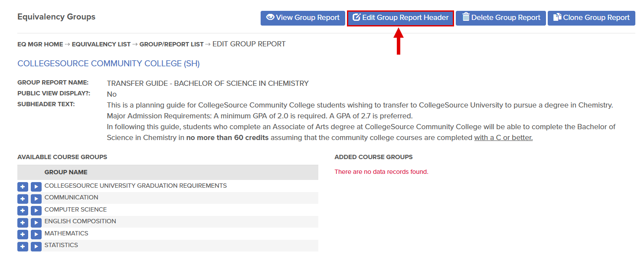Expand the Statistics group with its arrow
644x261 pixels.
tap(36, 247)
